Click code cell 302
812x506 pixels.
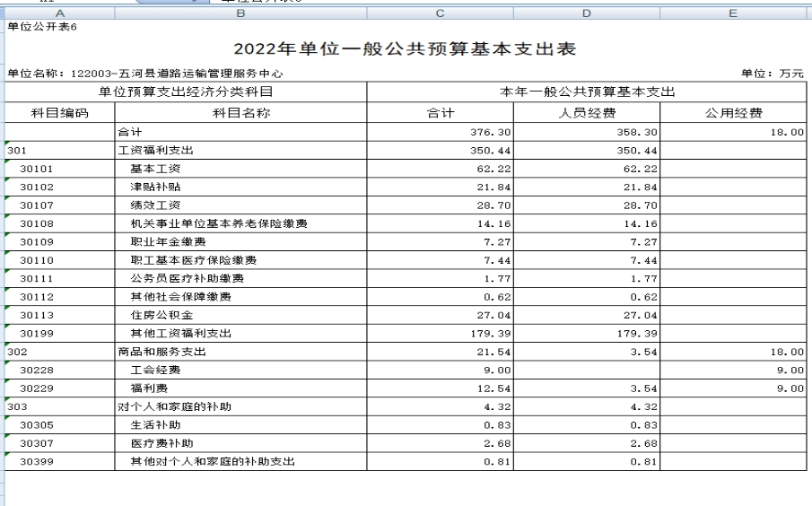(59, 352)
